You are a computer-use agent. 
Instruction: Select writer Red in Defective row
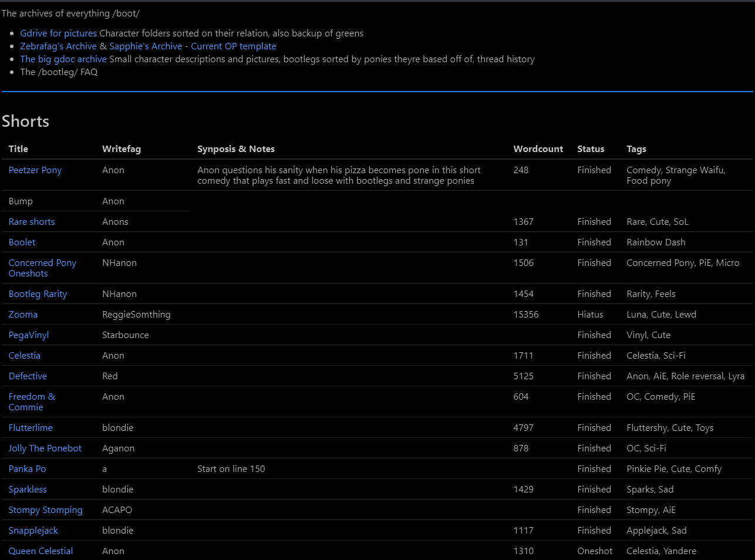(110, 376)
